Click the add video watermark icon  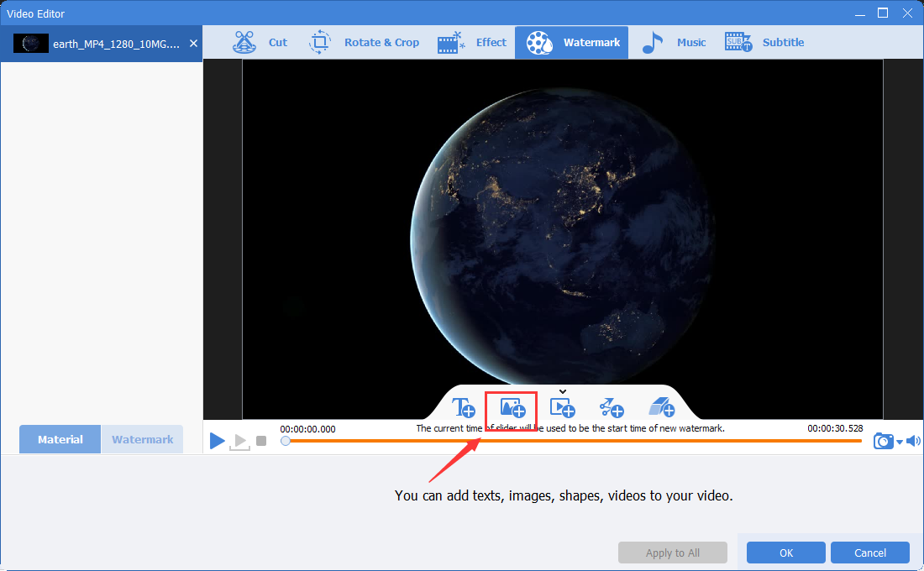pos(562,408)
